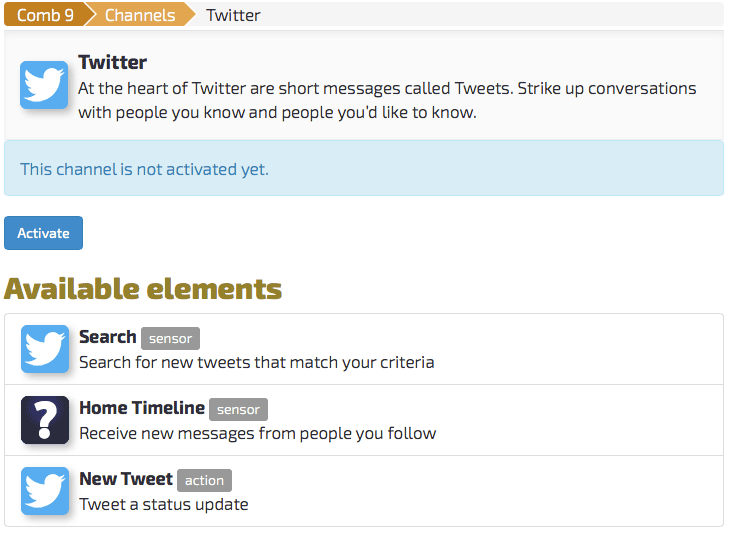Open the Home Timeline element
The image size is (729, 536).
tap(142, 408)
